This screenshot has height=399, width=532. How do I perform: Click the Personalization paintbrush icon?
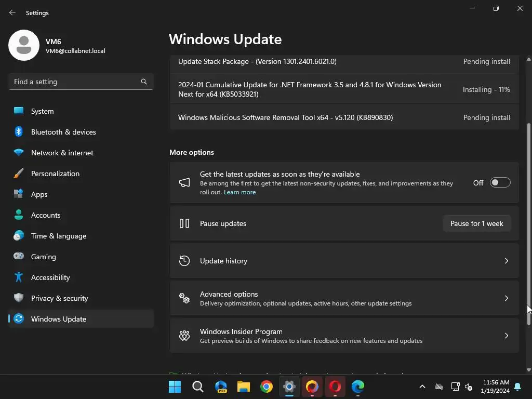[x=19, y=173]
